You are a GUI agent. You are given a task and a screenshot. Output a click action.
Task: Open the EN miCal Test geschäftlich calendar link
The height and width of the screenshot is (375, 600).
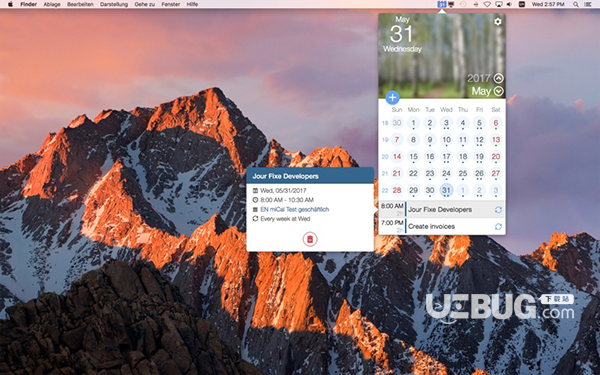coord(295,209)
